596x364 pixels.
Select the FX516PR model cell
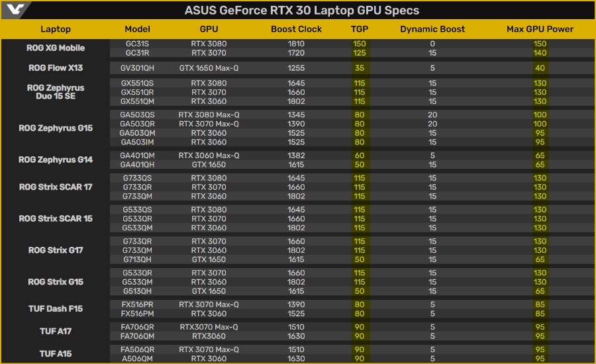click(x=138, y=304)
